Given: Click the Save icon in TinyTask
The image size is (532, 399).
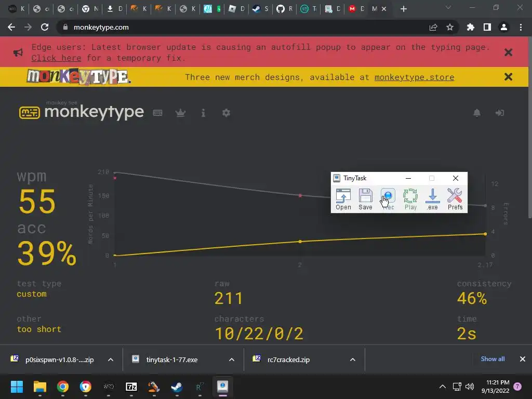Looking at the screenshot, I should (365, 199).
